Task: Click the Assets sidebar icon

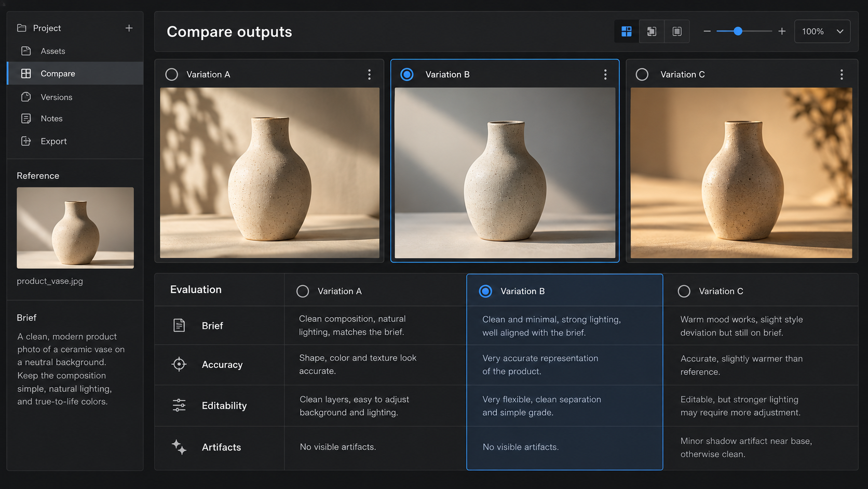Action: pos(26,51)
